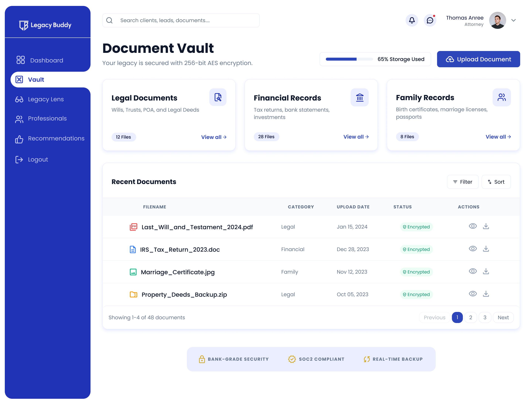
Task: Go to page 3 of documents
Action: pyautogui.click(x=485, y=317)
